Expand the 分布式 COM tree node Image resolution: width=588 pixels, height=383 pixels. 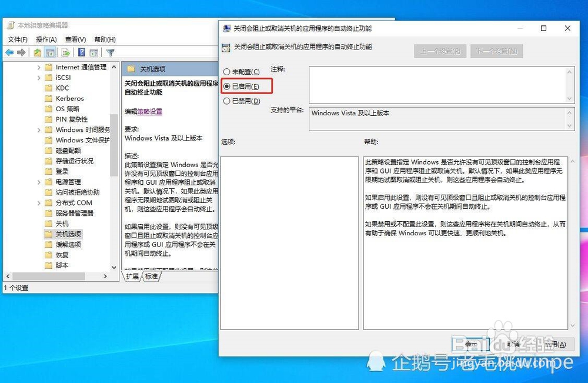click(x=39, y=203)
